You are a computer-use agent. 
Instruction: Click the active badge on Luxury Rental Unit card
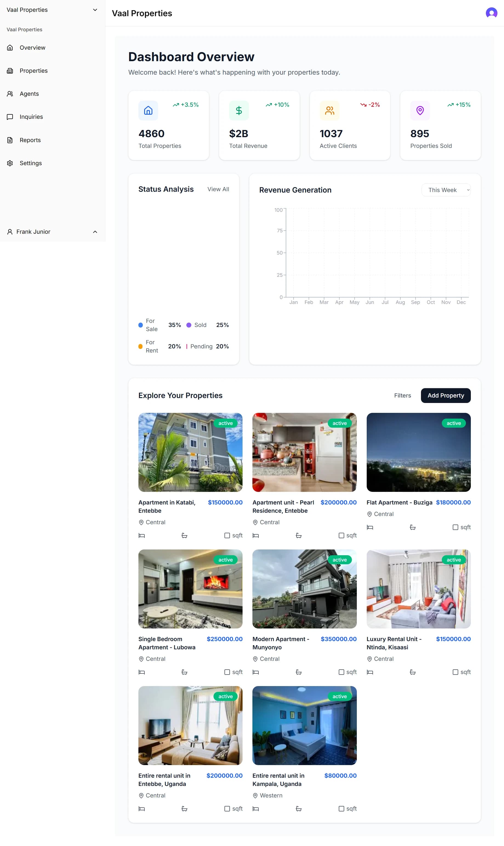453,560
